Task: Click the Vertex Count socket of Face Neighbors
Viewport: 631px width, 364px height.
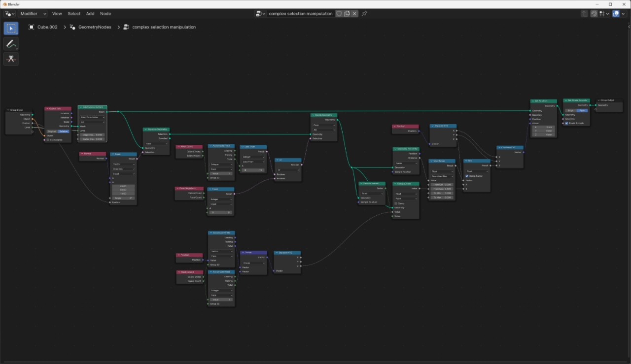Action: pyautogui.click(x=204, y=193)
